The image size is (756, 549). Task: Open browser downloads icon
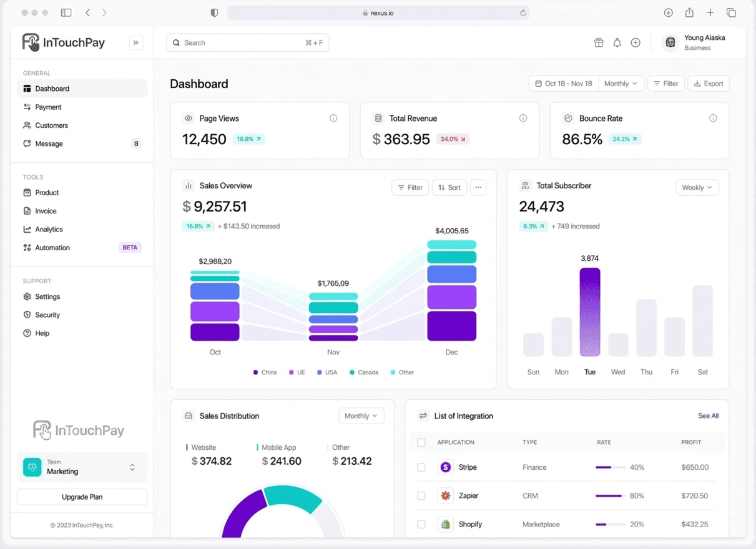668,12
